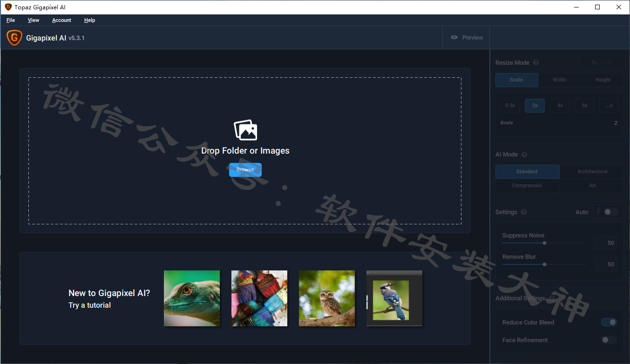Click the 'Suppress Noise' label
Viewport: 630px width, 364px height.
click(x=523, y=236)
